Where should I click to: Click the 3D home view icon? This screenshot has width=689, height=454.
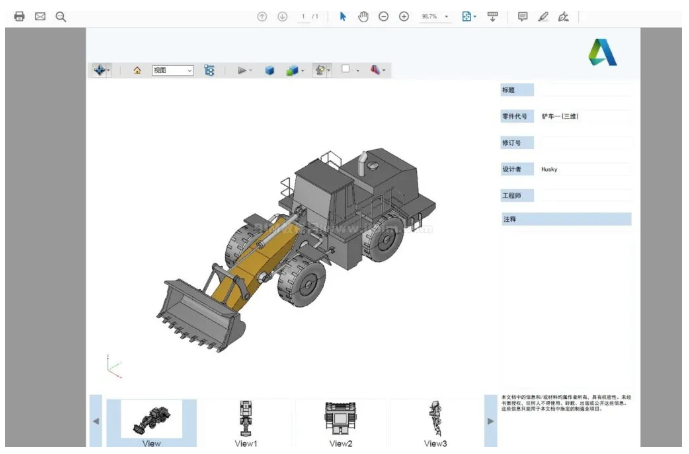click(137, 71)
